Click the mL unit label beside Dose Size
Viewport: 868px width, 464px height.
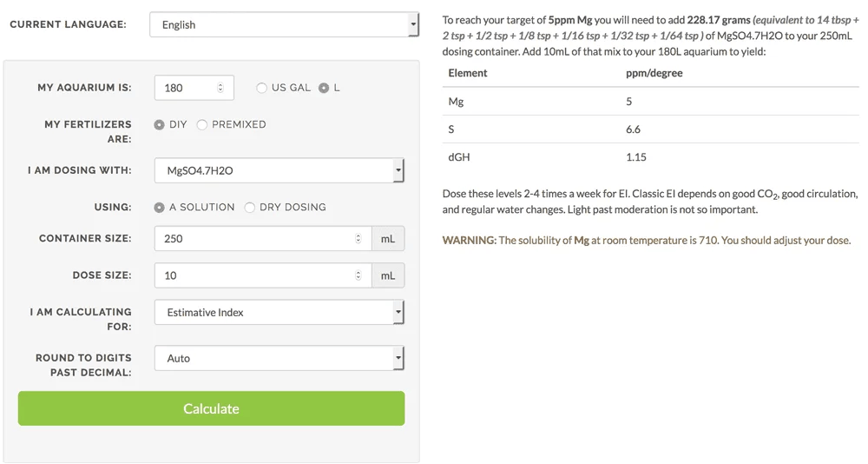[388, 275]
